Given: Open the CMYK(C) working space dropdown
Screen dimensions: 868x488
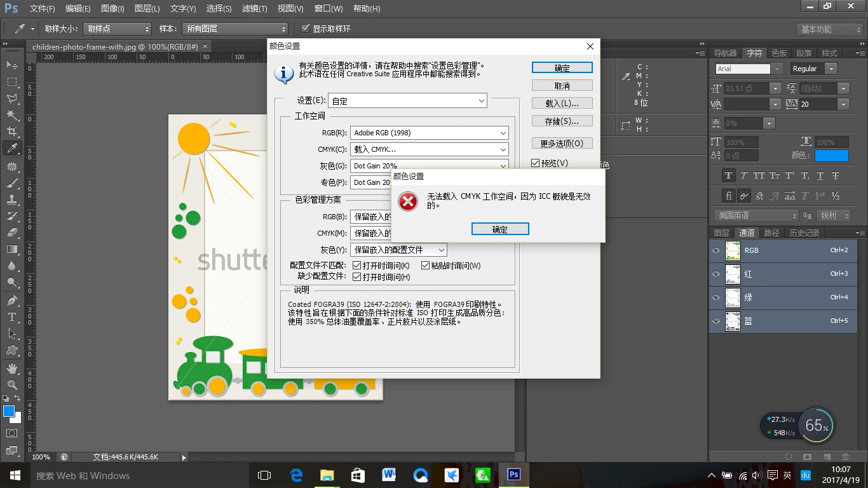Looking at the screenshot, I should 430,149.
